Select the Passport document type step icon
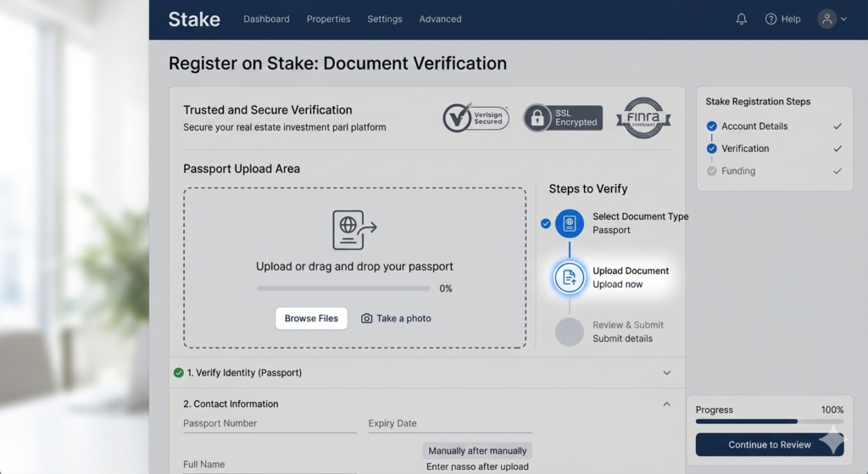 tap(569, 223)
